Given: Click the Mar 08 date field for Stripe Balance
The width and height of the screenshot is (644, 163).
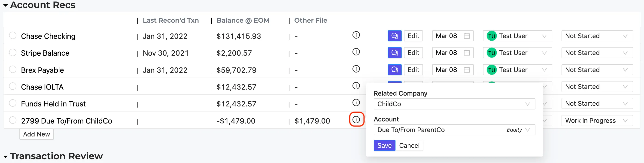Looking at the screenshot, I should coord(453,53).
